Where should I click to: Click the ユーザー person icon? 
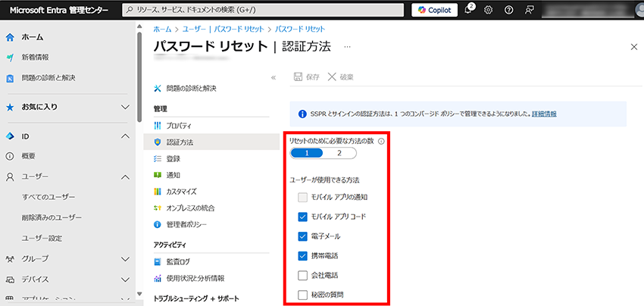pyautogui.click(x=10, y=176)
